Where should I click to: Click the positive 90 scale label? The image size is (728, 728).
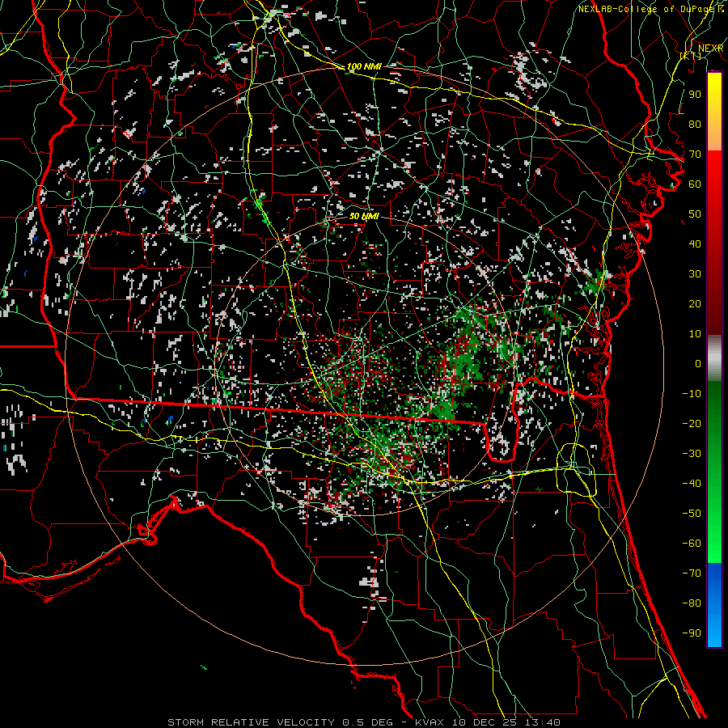(695, 95)
